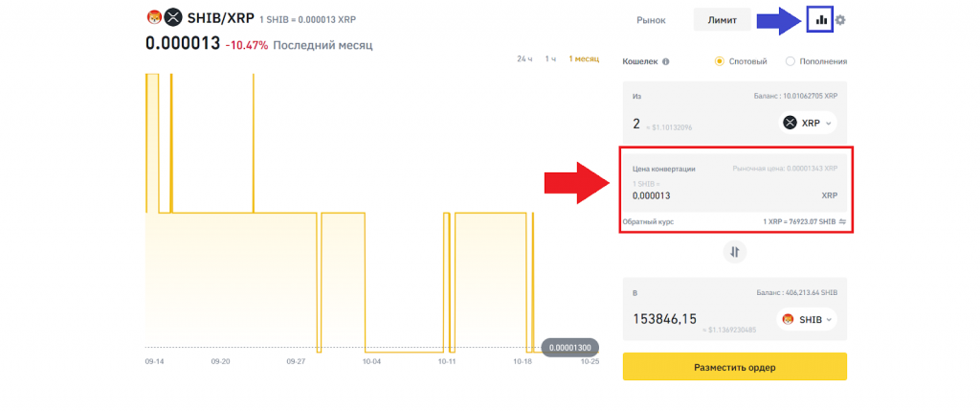The width and height of the screenshot is (980, 411).
Task: Select the Пополнения wallet radio
Action: pos(790,61)
